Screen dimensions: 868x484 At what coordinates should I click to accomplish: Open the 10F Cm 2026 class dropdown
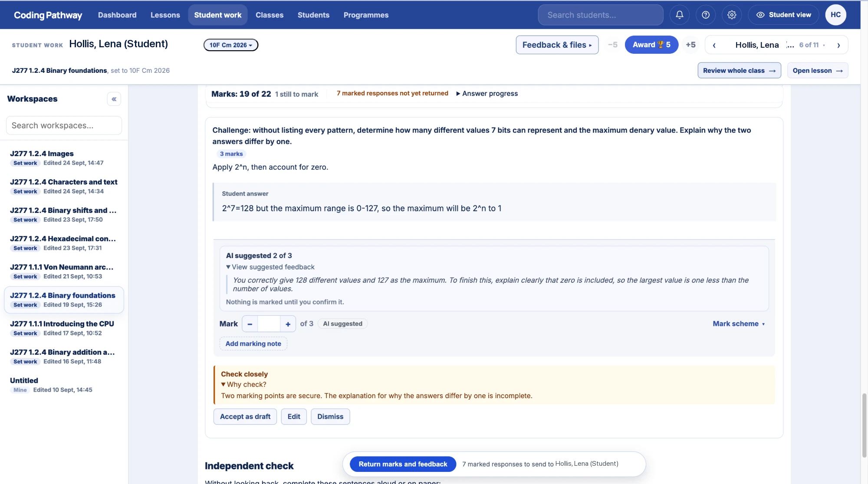coord(231,45)
